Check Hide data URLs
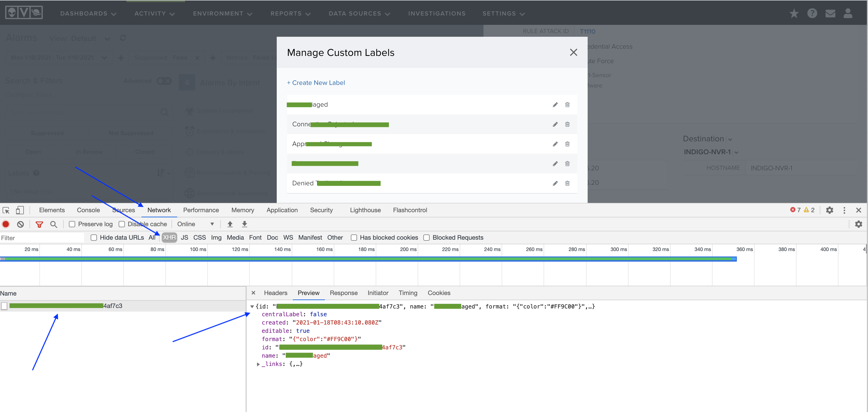Image resolution: width=868 pixels, height=412 pixels. (94, 238)
